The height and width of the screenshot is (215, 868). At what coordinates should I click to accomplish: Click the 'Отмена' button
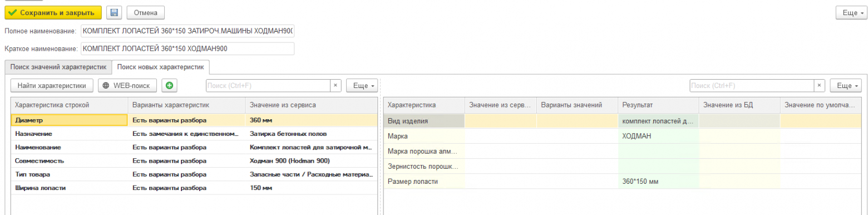145,12
